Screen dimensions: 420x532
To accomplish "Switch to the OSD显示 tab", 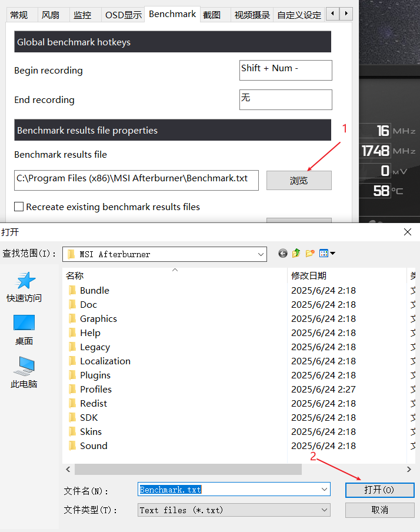I will pyautogui.click(x=124, y=15).
